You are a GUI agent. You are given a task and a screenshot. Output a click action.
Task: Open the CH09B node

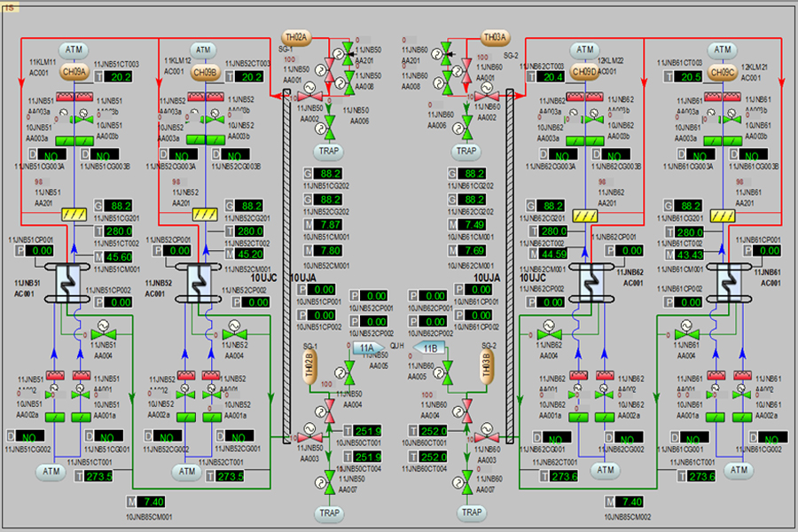pyautogui.click(x=205, y=73)
